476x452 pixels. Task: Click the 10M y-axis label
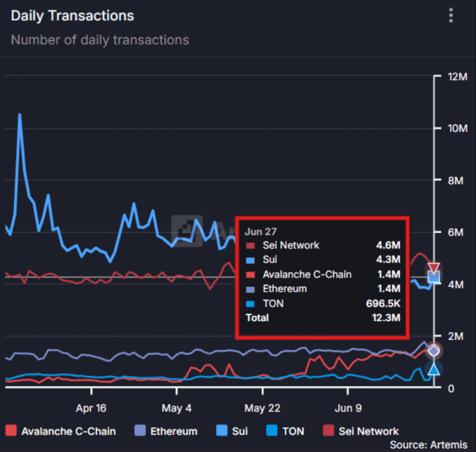458,128
